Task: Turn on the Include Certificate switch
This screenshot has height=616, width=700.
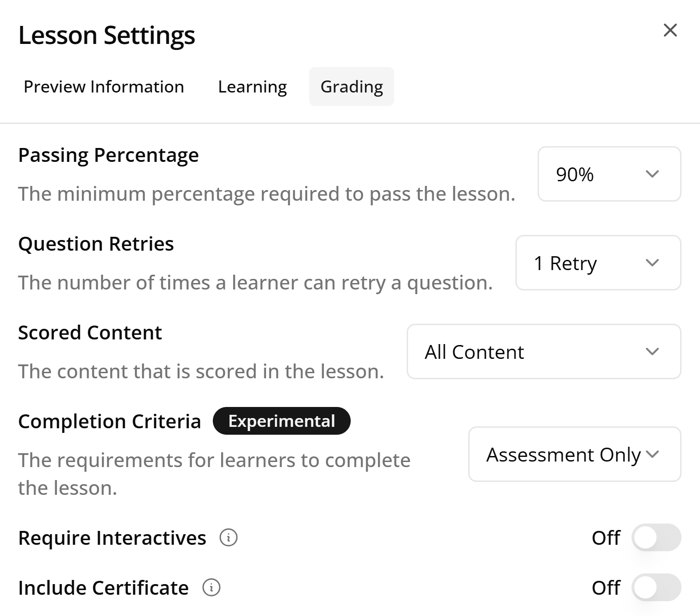Action: click(656, 588)
